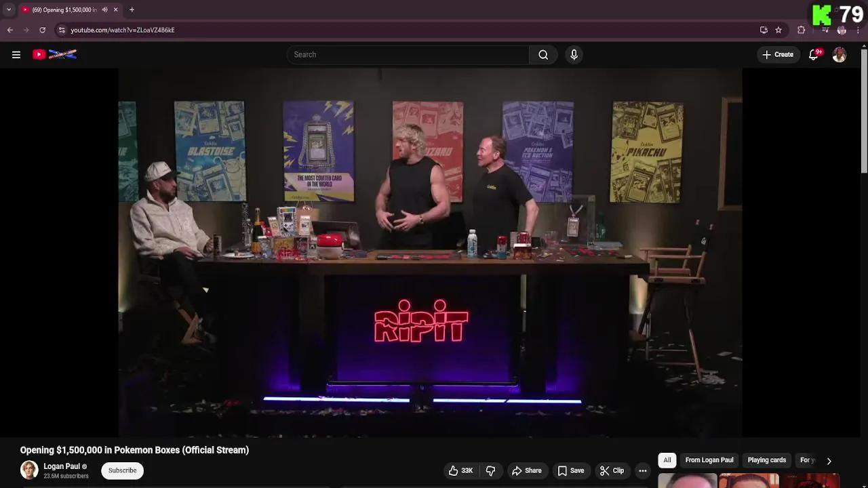
Task: Click the video player to pause
Action: 430,252
